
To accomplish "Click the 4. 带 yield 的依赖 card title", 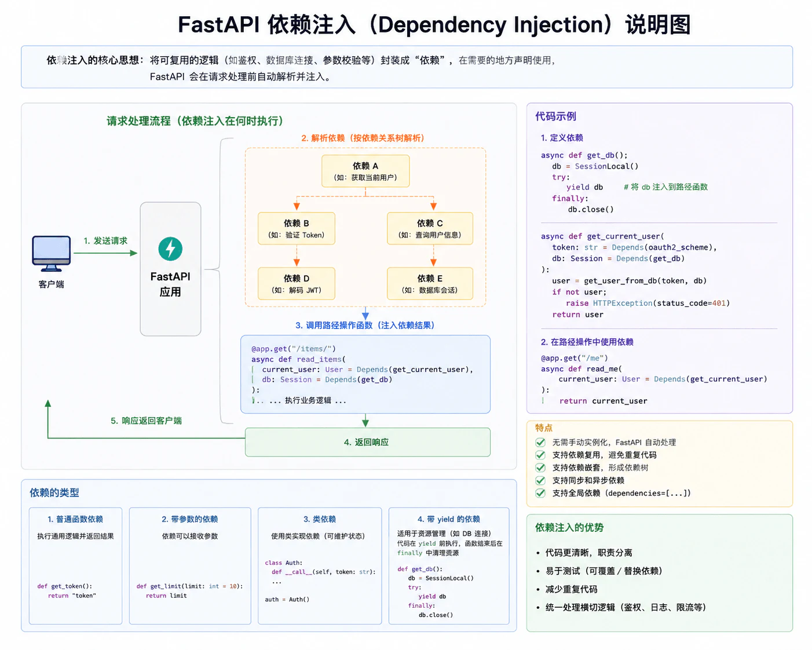I will click(x=449, y=519).
